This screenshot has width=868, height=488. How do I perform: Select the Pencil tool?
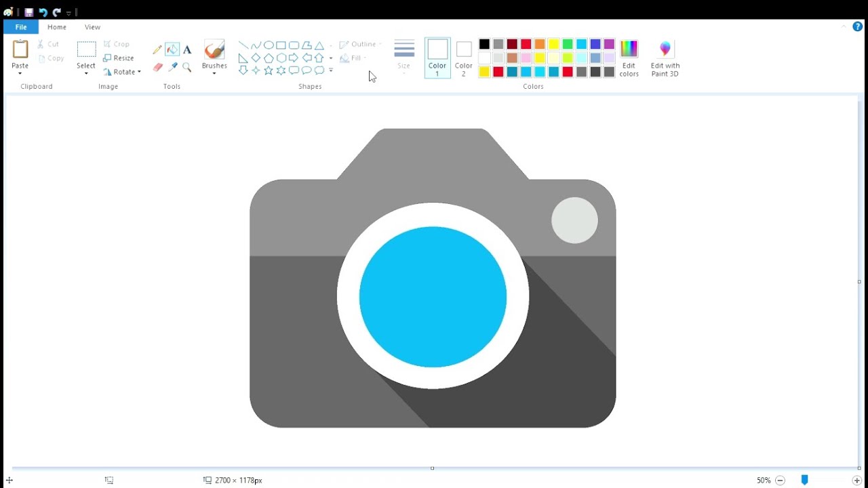157,49
